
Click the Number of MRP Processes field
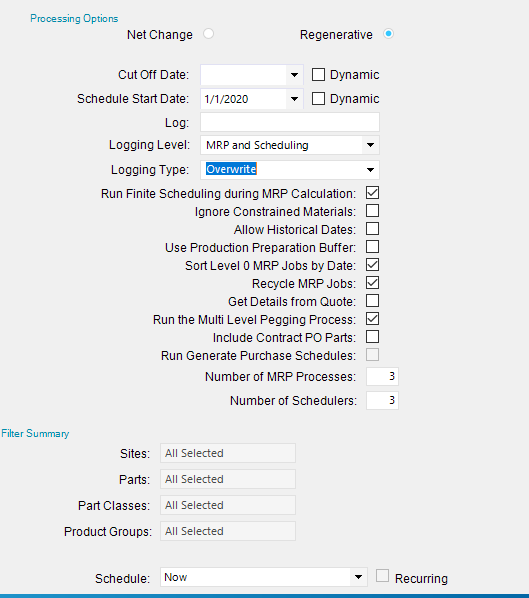tap(382, 376)
